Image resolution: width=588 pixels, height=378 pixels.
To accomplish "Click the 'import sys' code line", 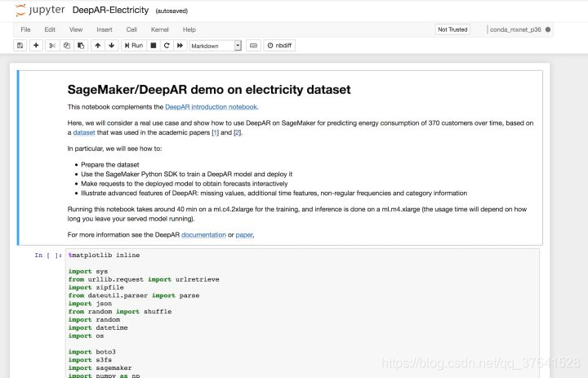I will pyautogui.click(x=88, y=271).
